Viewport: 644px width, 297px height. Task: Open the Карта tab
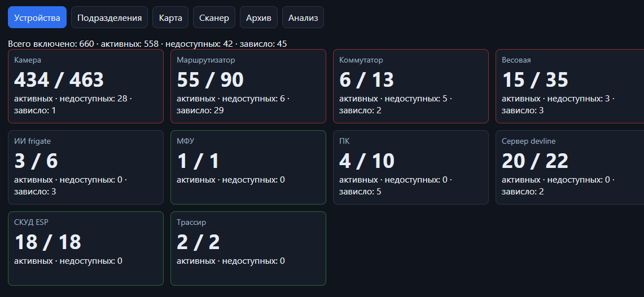(x=170, y=17)
